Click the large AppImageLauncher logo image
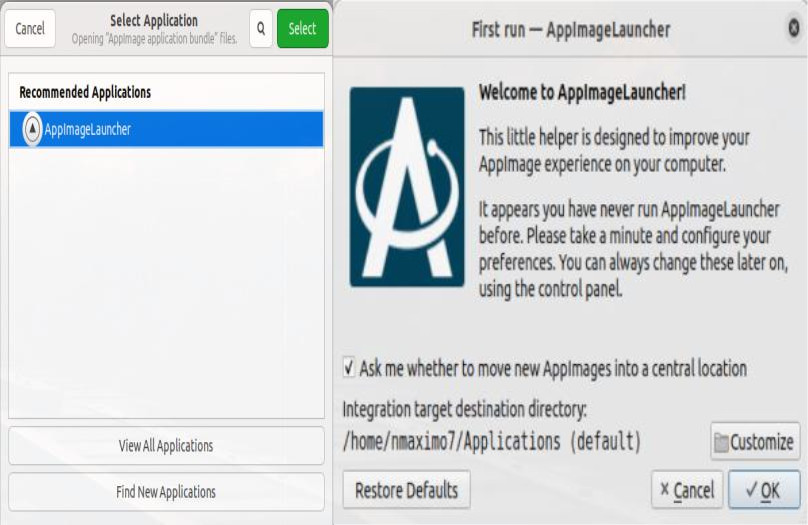This screenshot has height=525, width=808. pos(407,187)
